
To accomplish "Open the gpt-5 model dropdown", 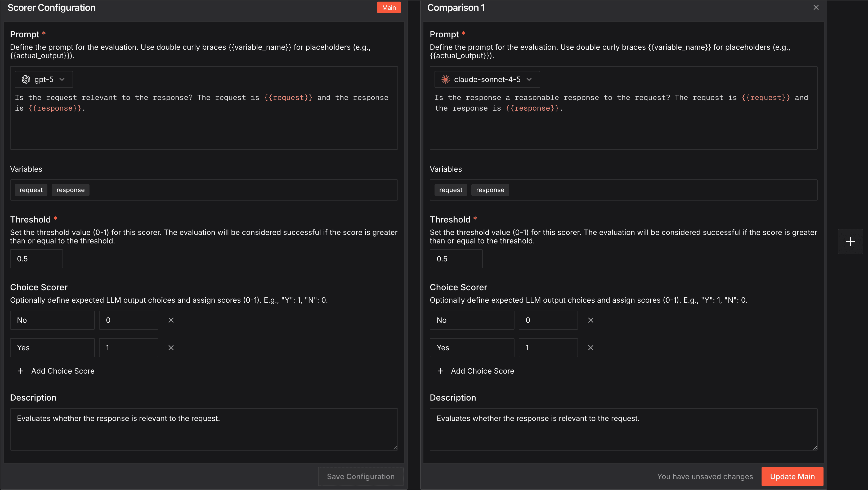I will click(44, 79).
